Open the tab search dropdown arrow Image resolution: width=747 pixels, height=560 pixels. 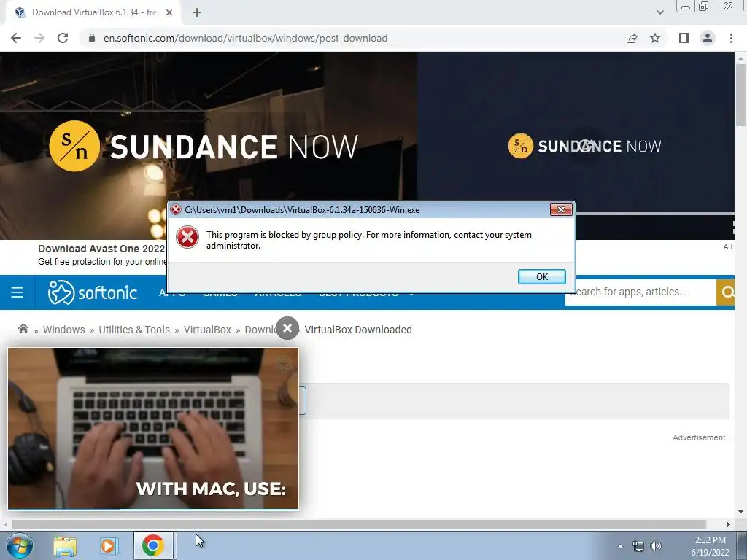click(x=659, y=12)
